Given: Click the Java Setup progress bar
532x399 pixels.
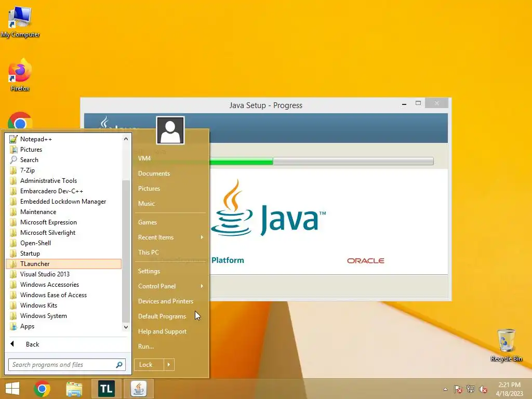Looking at the screenshot, I should pyautogui.click(x=322, y=161).
